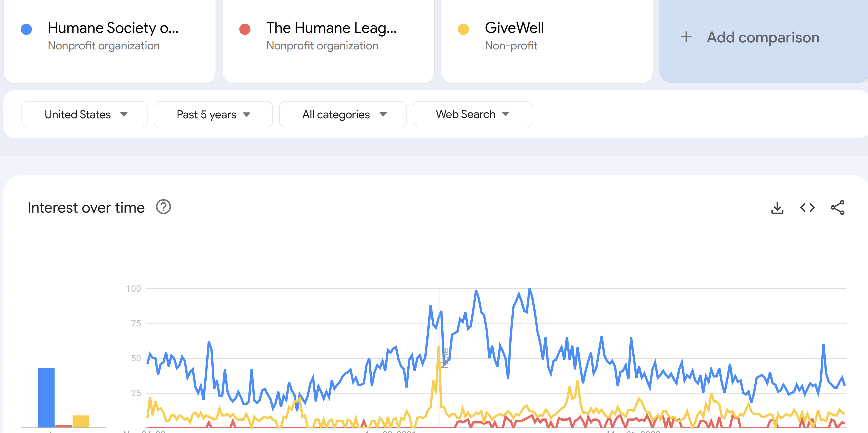Click the Note marker on the chart
868x433 pixels.
click(445, 358)
